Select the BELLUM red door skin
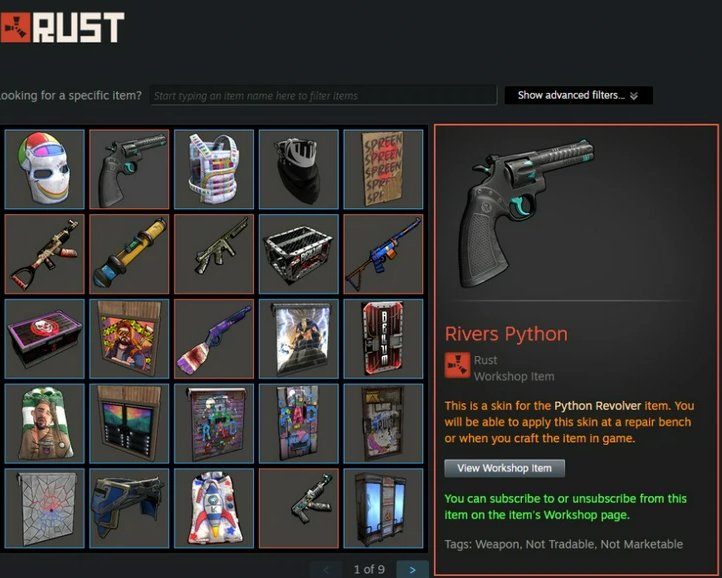Image resolution: width=722 pixels, height=578 pixels. [384, 339]
